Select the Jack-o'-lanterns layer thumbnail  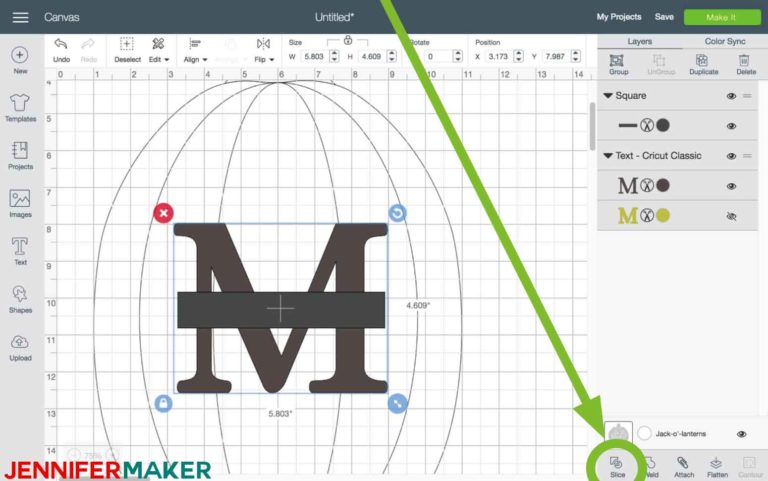tap(618, 433)
